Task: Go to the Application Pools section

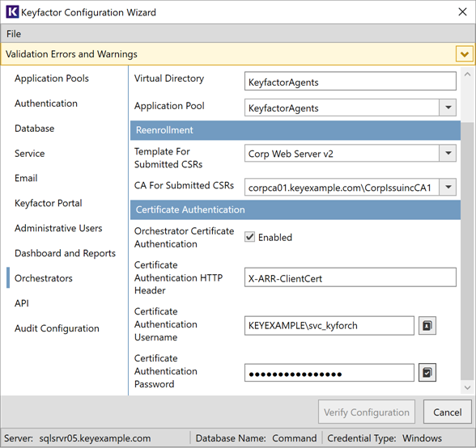Action: [x=52, y=78]
